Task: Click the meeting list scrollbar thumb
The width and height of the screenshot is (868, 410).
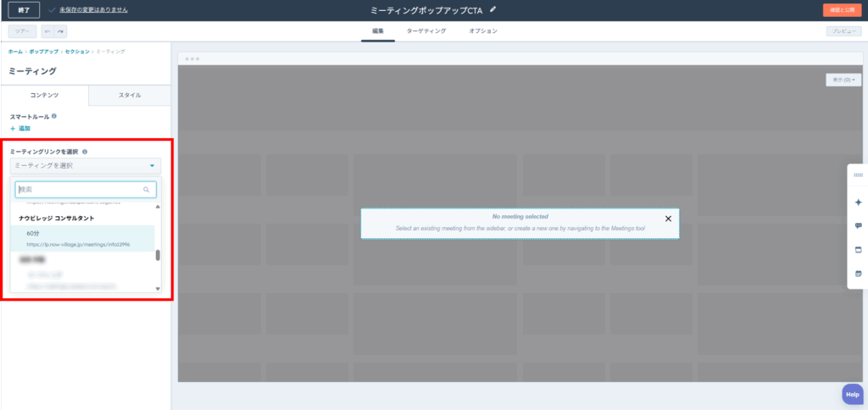Action: click(x=158, y=255)
